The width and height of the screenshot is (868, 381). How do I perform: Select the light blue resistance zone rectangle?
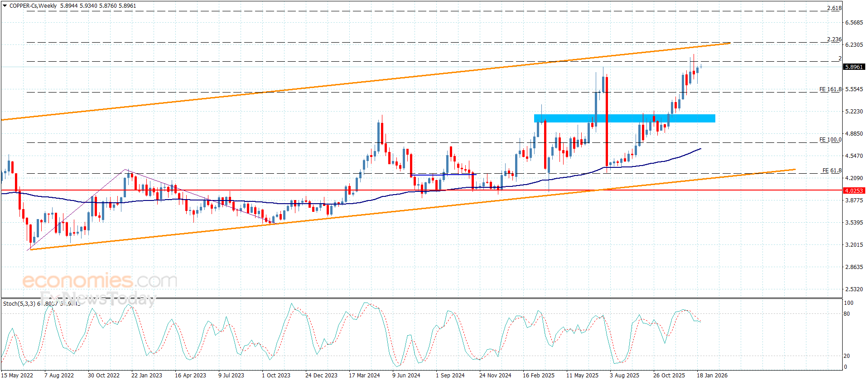[x=625, y=118]
